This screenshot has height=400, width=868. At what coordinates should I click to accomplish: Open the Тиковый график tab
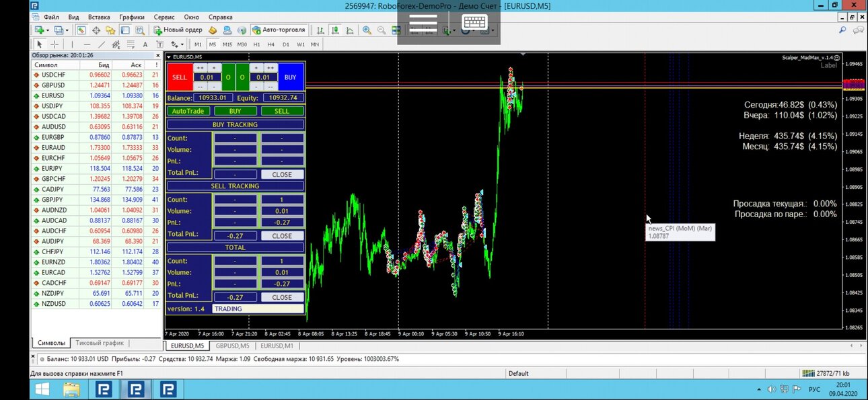click(x=100, y=343)
